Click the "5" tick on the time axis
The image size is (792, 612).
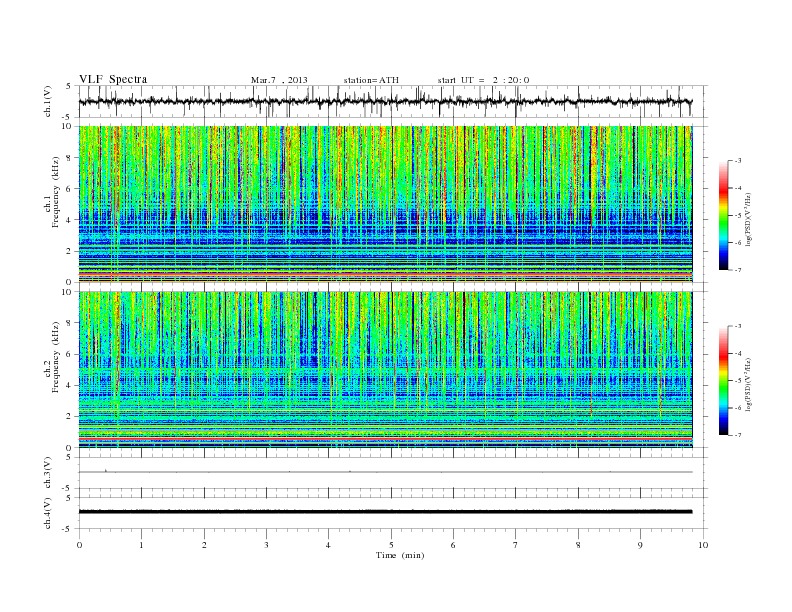click(391, 545)
